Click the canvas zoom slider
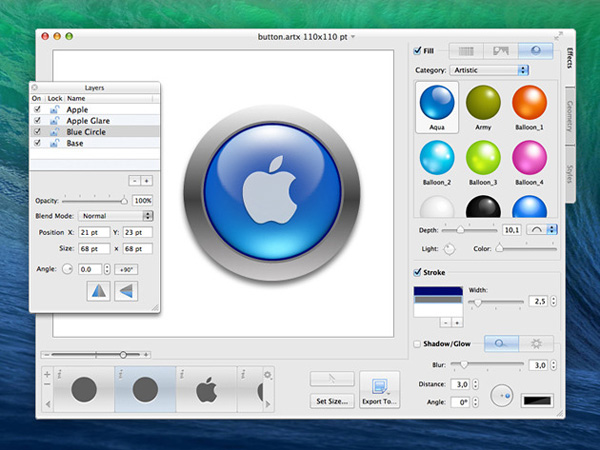Viewport: 600px width, 450px height. [96, 355]
